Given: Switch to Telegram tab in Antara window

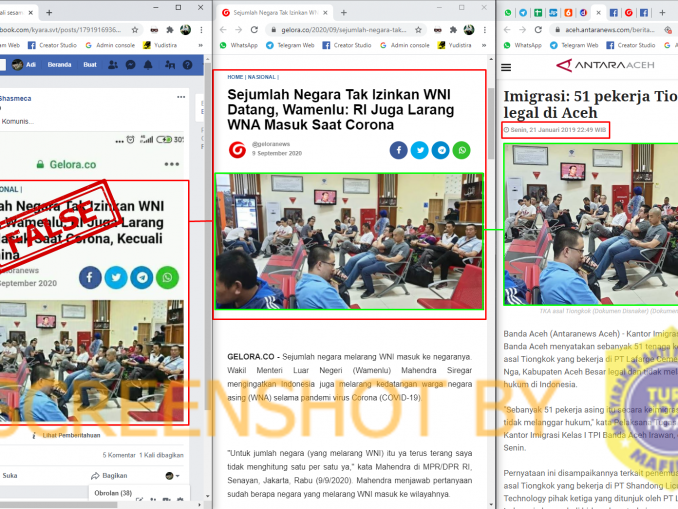Looking at the screenshot, I should tap(523, 13).
